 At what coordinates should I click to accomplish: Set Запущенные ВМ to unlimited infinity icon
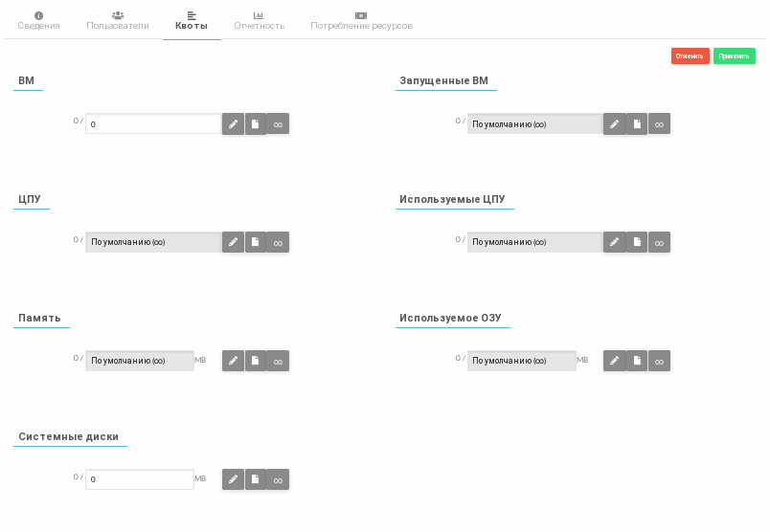[659, 124]
